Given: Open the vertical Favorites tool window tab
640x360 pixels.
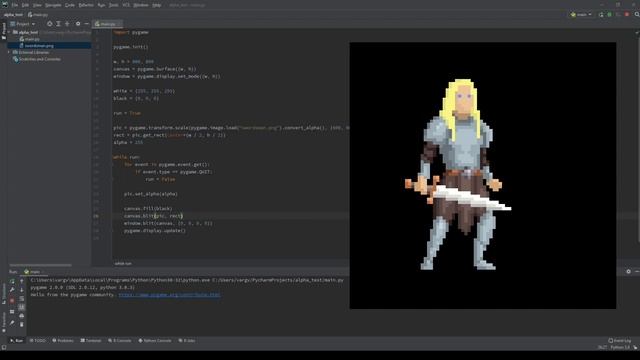Looking at the screenshot, I should (4, 322).
